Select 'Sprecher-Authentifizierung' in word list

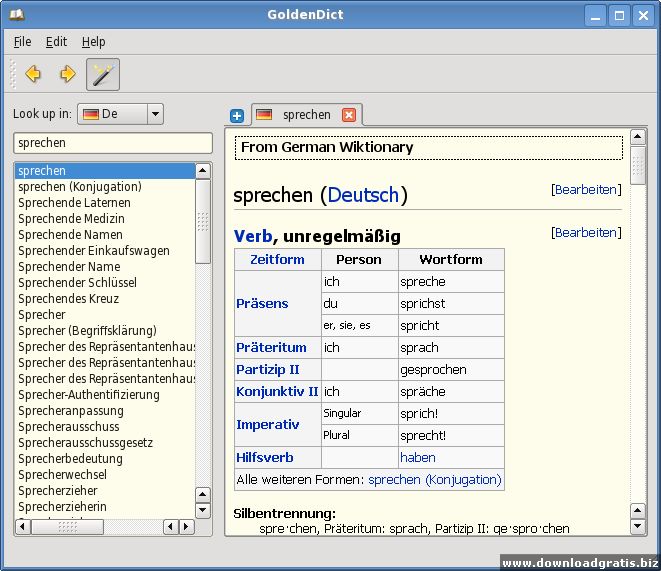[105, 395]
